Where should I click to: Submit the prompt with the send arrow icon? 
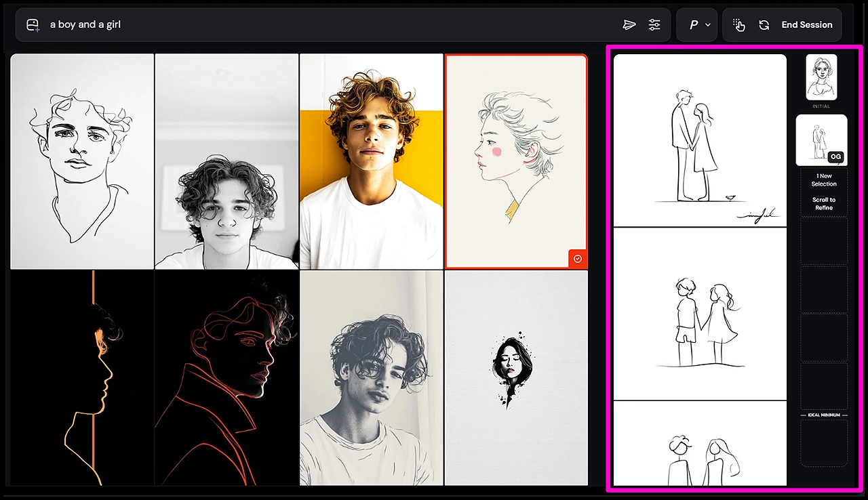[x=629, y=25]
